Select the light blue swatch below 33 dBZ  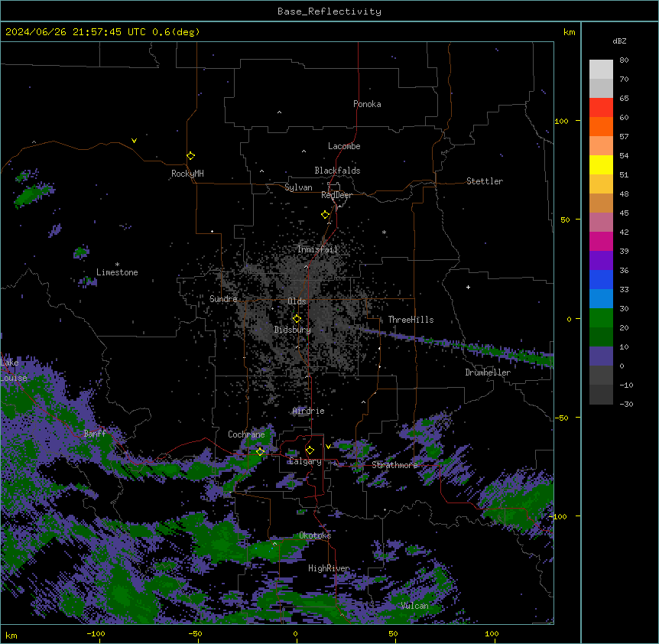coord(601,298)
